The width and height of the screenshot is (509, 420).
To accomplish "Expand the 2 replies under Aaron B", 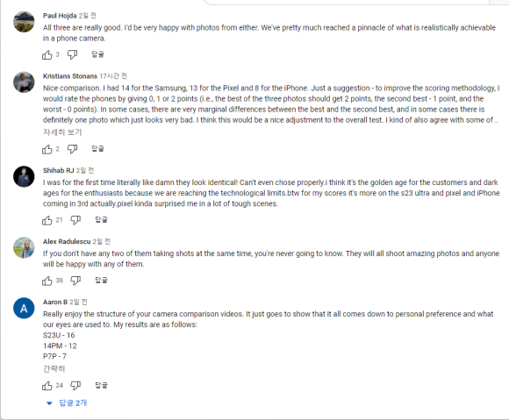I will coord(68,403).
